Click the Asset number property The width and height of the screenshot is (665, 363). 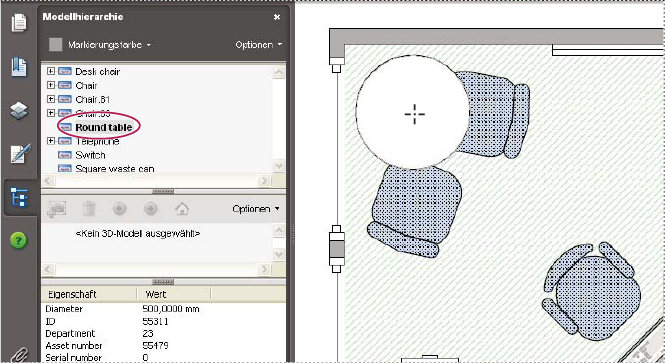coord(74,346)
